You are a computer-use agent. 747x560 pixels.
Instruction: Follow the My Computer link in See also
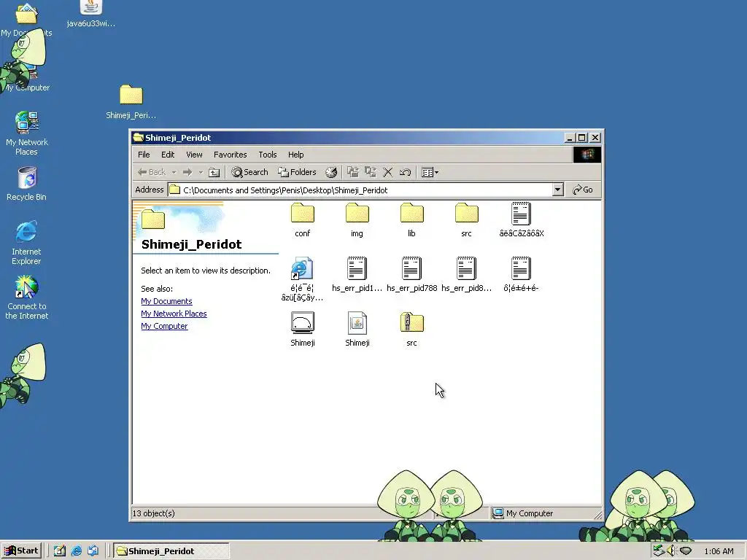click(164, 326)
